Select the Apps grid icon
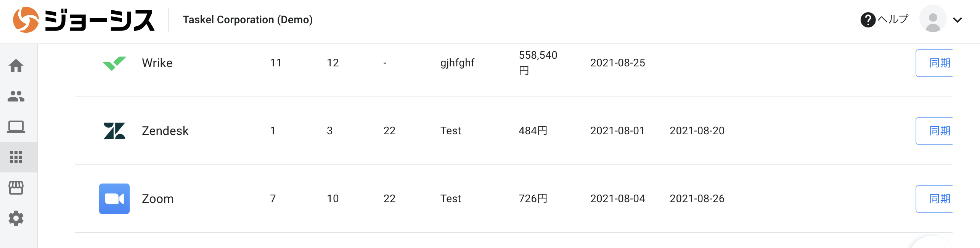 [x=16, y=157]
